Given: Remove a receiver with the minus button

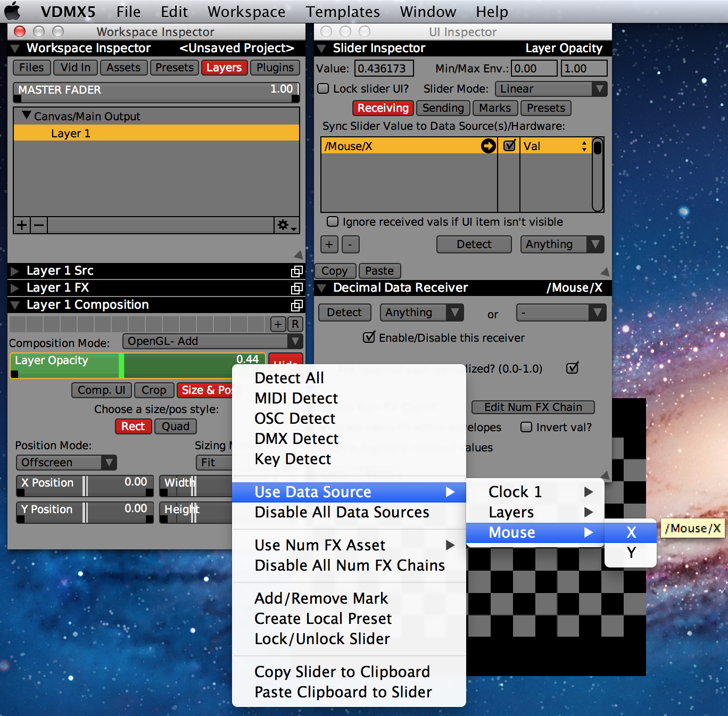Looking at the screenshot, I should click(x=350, y=244).
